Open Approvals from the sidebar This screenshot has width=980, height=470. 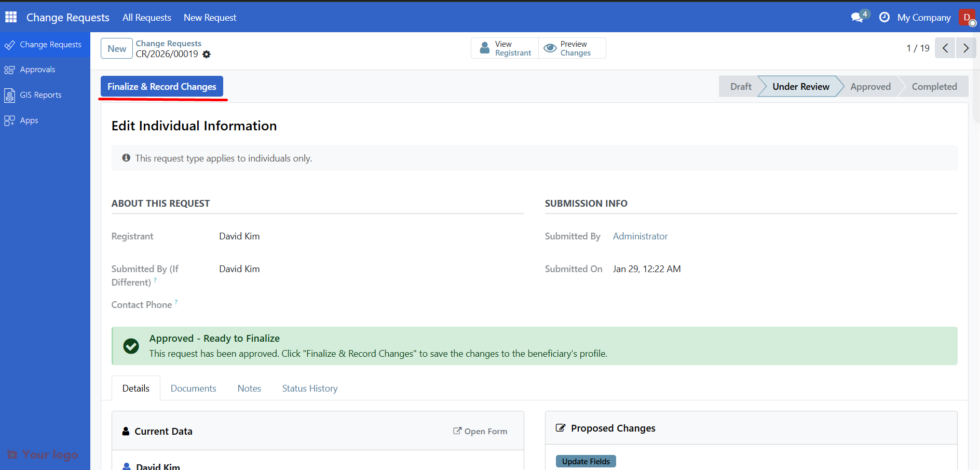pos(37,70)
